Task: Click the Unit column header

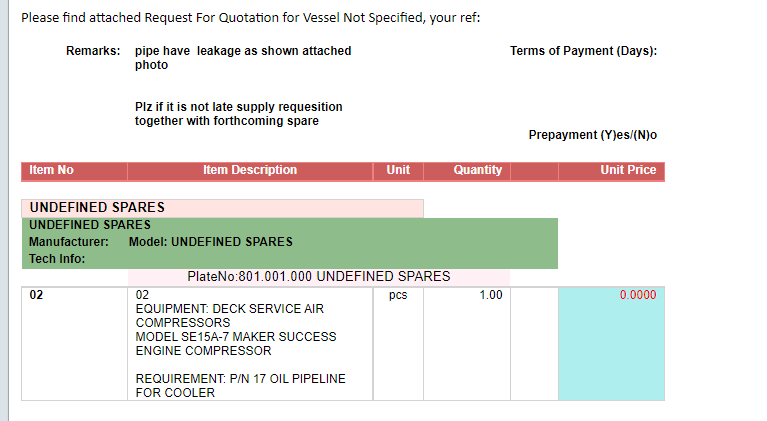Action: coord(398,170)
